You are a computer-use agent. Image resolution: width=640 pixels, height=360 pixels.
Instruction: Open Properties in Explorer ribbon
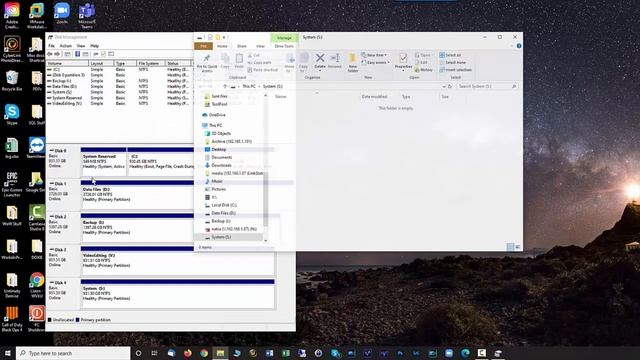[403, 61]
